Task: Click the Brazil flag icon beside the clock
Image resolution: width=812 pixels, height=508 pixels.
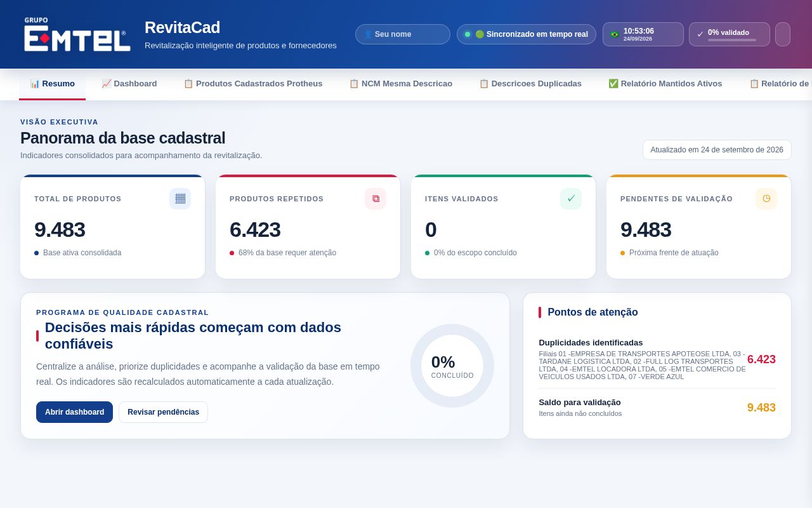Action: pyautogui.click(x=615, y=34)
